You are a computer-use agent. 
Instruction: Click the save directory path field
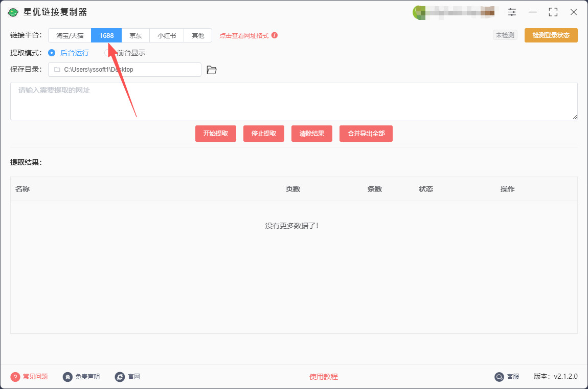(124, 70)
